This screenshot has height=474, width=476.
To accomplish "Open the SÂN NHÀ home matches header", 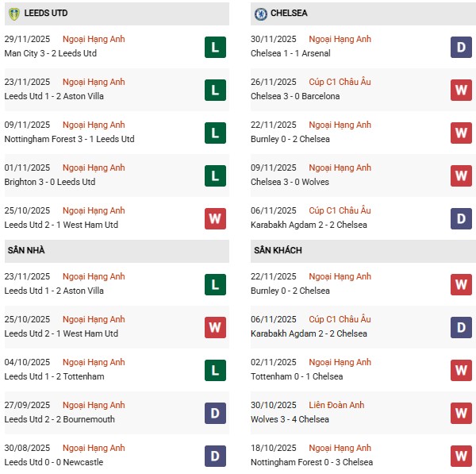I will tap(26, 250).
